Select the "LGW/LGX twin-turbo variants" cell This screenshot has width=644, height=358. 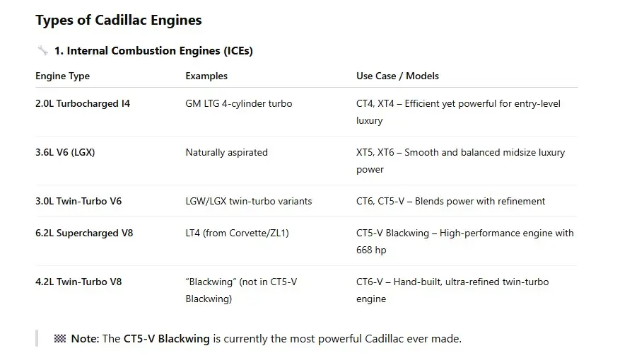(x=248, y=201)
